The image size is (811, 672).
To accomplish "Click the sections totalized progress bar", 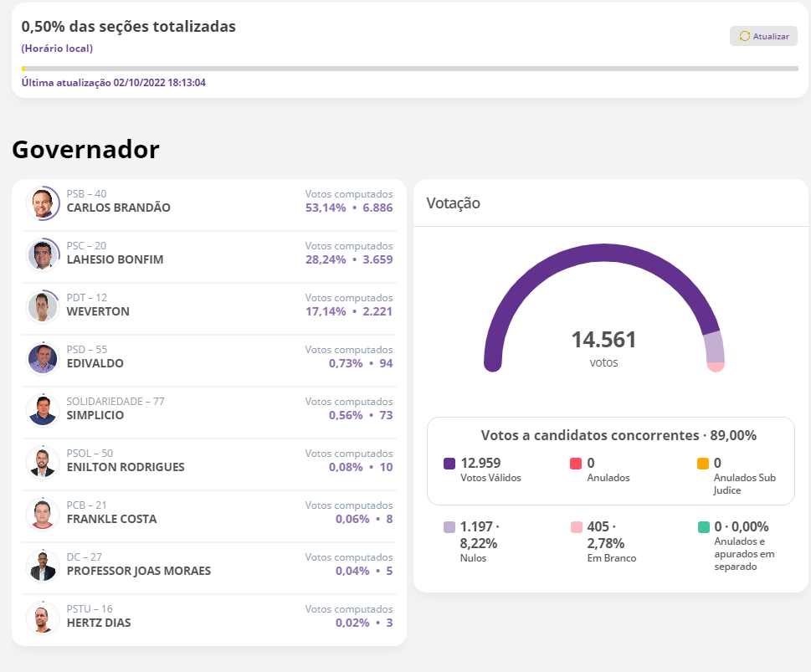I will coord(409,69).
